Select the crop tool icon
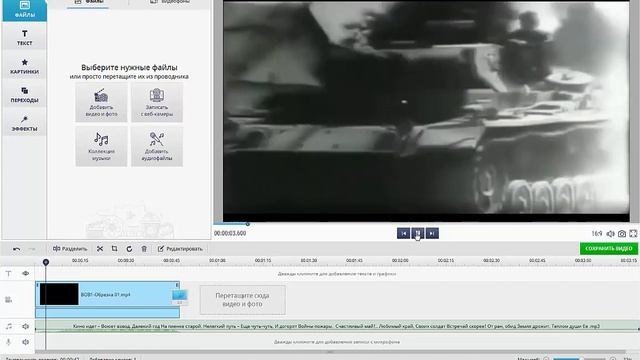Screen dimensions: 640x360 (115, 249)
